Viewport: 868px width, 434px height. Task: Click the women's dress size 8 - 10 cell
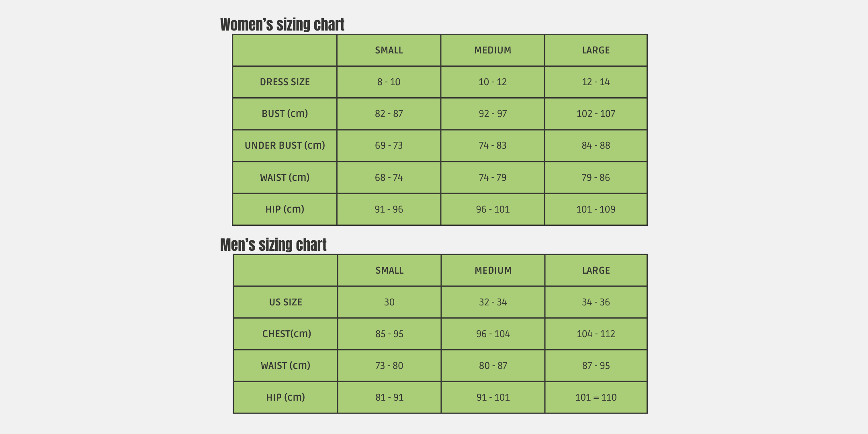(x=389, y=82)
